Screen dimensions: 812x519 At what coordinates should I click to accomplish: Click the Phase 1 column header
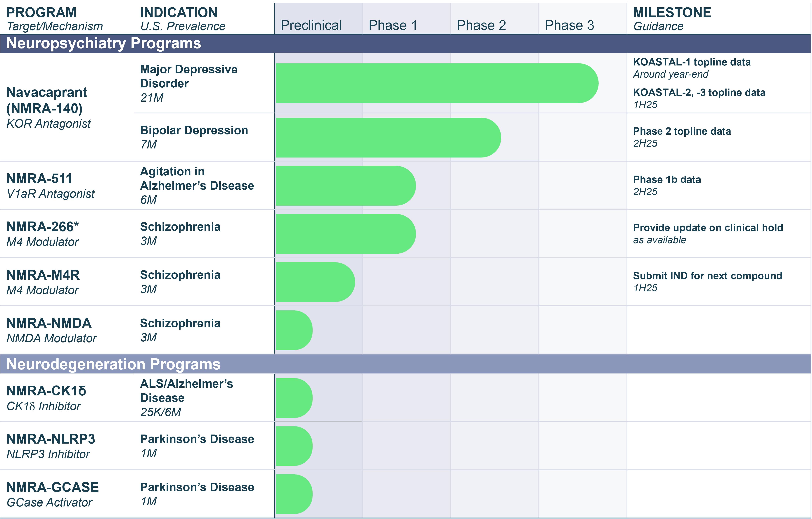click(x=393, y=25)
